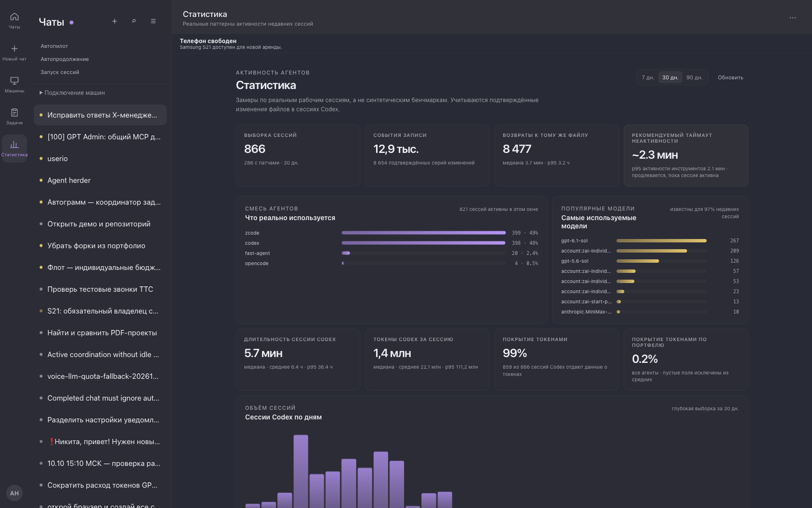Open chat Проверь тестовые звонки ТТС
This screenshot has width=812, height=508.
pos(100,289)
